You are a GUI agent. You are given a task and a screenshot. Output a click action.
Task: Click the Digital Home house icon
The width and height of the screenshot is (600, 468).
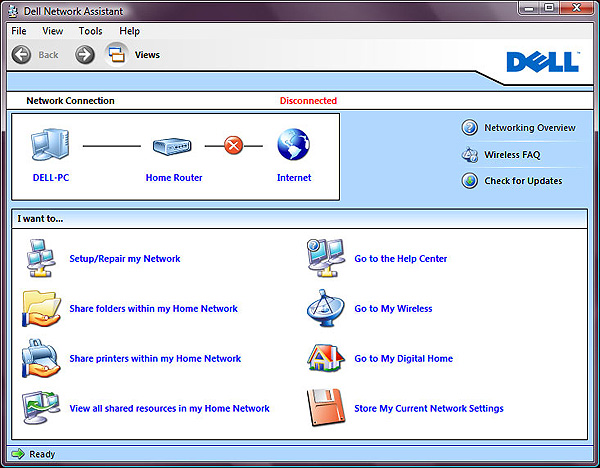[x=326, y=357]
